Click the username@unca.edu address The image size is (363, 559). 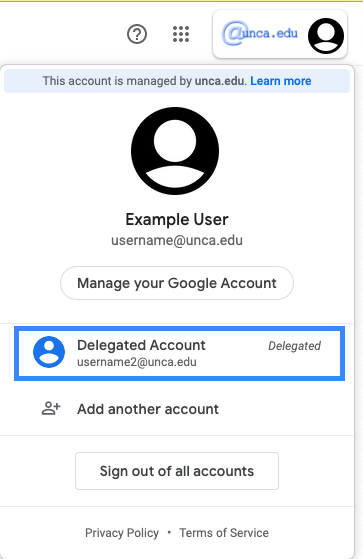[177, 240]
